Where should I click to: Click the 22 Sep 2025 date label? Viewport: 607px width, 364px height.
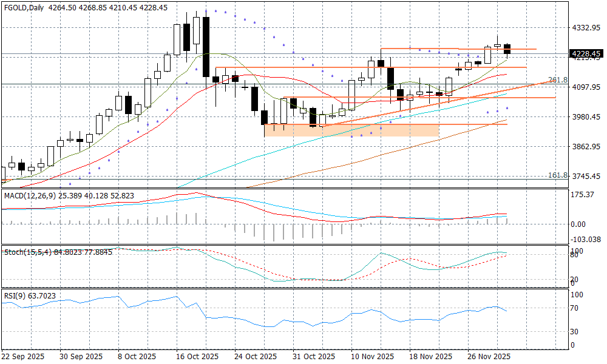pyautogui.click(x=22, y=356)
